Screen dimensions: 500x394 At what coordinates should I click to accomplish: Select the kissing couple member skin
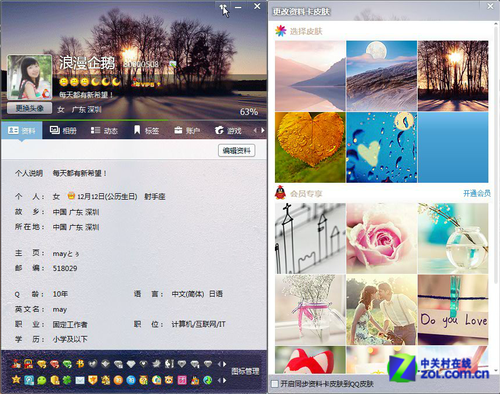[382, 310]
